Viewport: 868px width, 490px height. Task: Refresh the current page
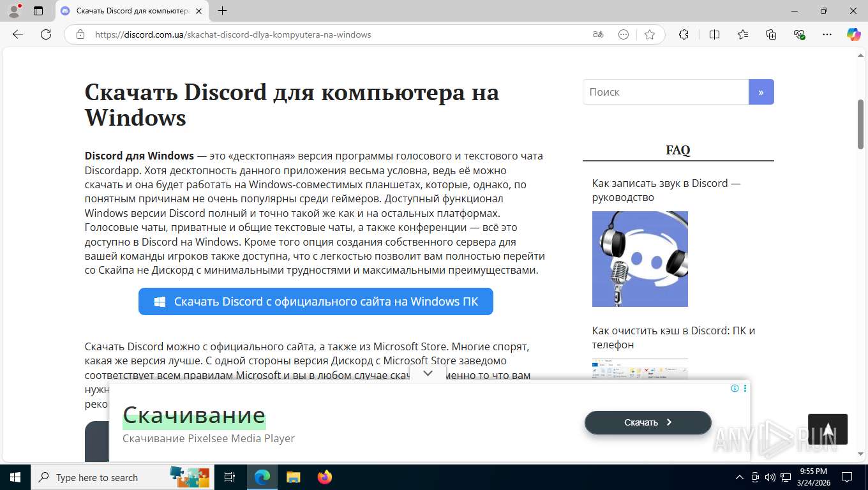46,34
